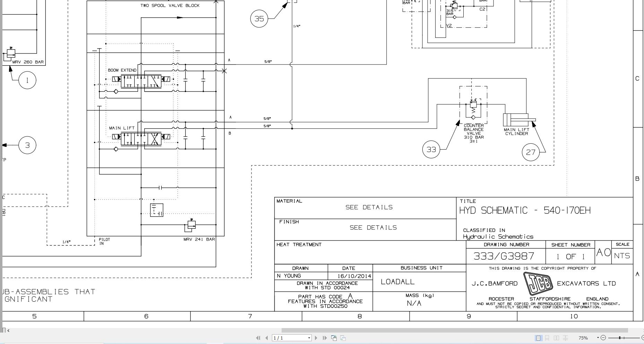Click the MRV 241 BAR label
Image resolution: width=644 pixels, height=344 pixels.
(199, 239)
